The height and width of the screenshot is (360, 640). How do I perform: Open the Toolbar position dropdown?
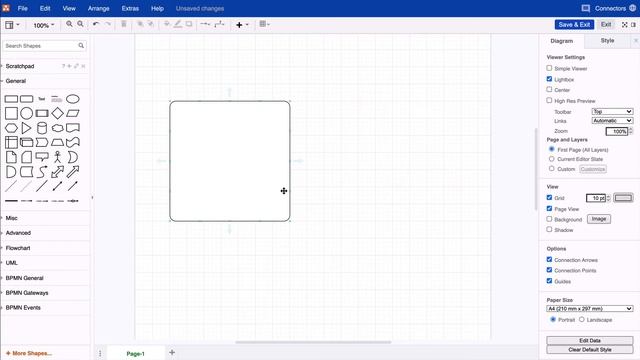pyautogui.click(x=612, y=111)
